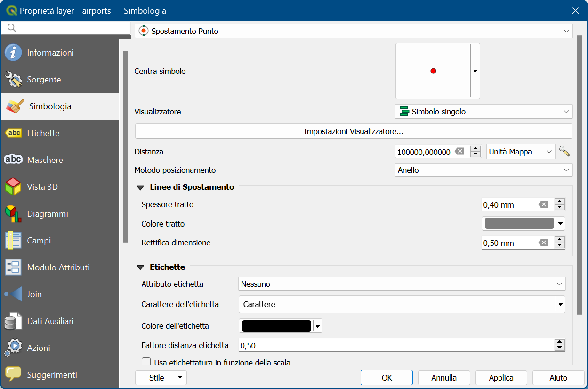Click the QGIS logo in title bar
Image resolution: width=588 pixels, height=389 pixels.
tap(11, 10)
